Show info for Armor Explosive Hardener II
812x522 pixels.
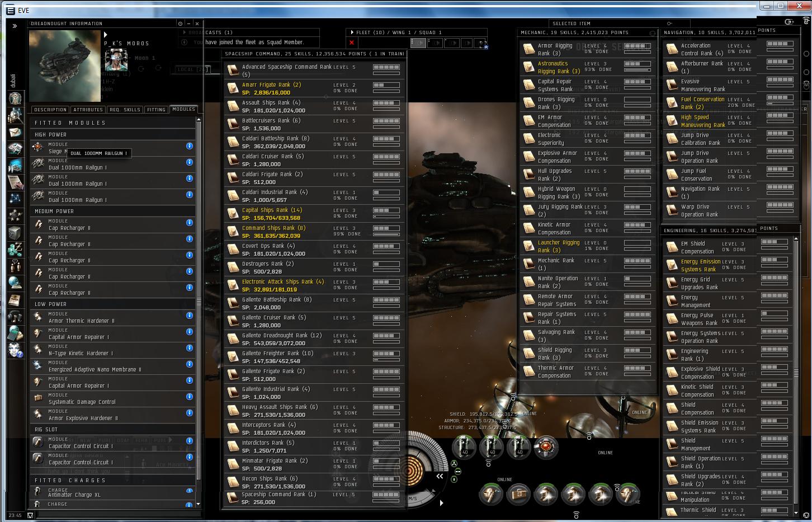(x=190, y=413)
